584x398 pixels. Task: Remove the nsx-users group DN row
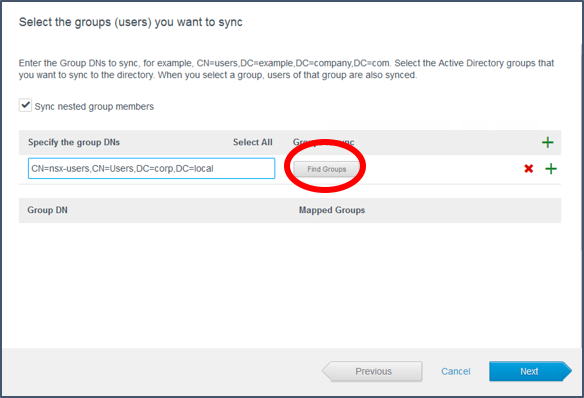click(529, 169)
